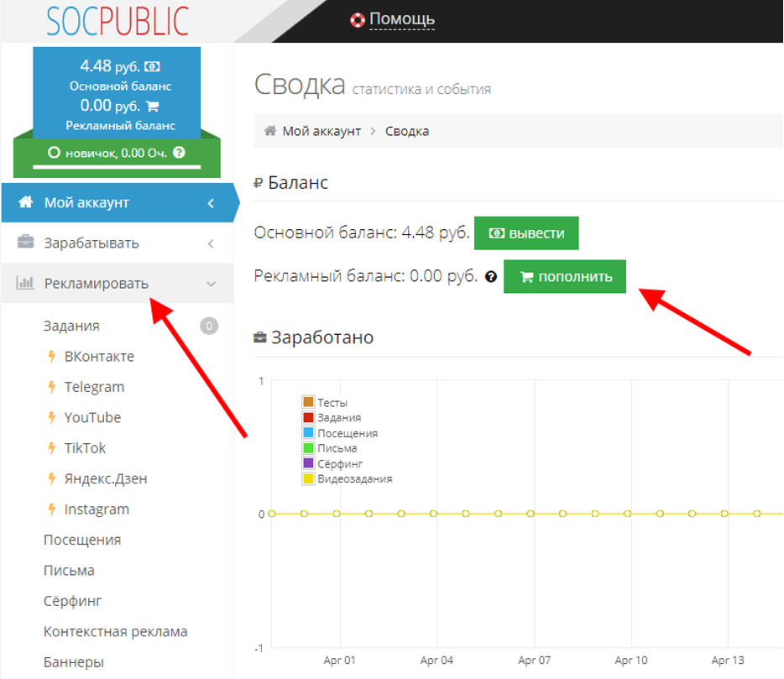
Task: Open Задания in the sidebar
Action: point(71,326)
